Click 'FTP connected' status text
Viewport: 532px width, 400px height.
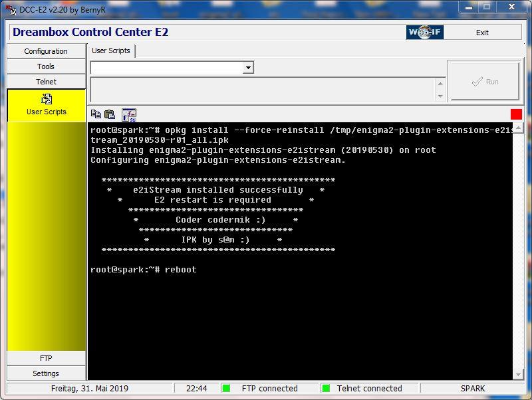point(270,389)
